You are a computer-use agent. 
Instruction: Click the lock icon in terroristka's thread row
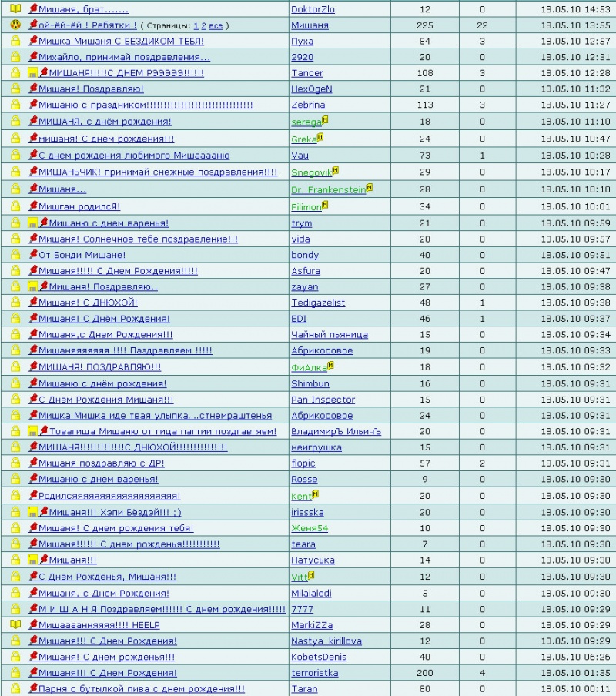[15, 672]
